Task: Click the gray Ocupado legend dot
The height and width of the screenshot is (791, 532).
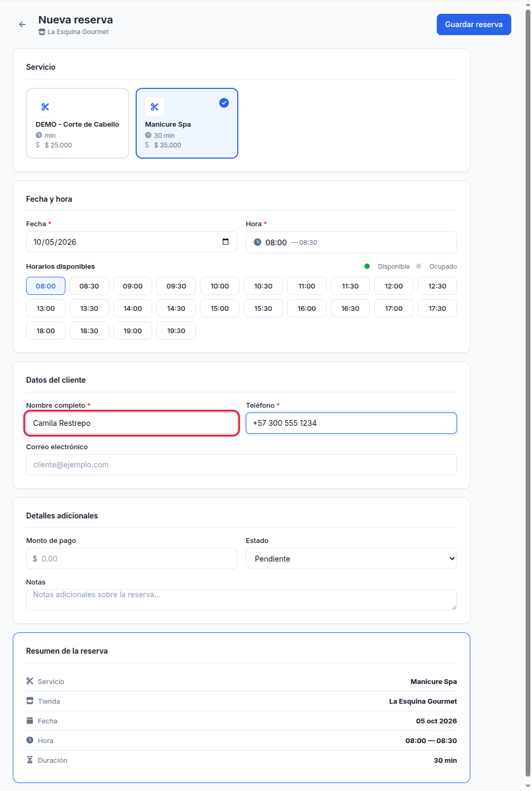Action: (x=419, y=266)
